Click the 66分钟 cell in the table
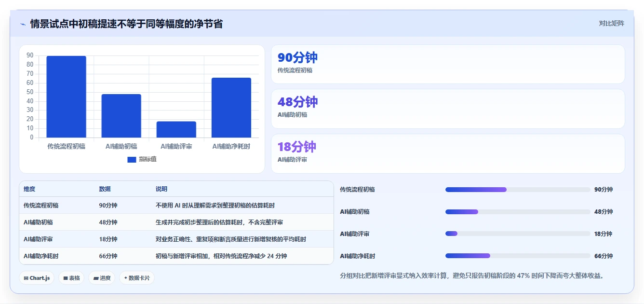Screen dimensions: 644x304 pos(108,256)
